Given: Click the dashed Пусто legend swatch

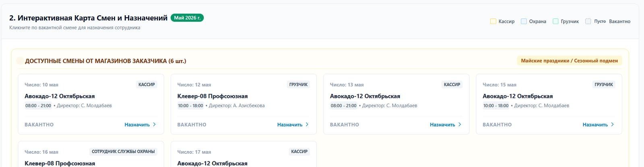Looking at the screenshot, I should pos(588,21).
